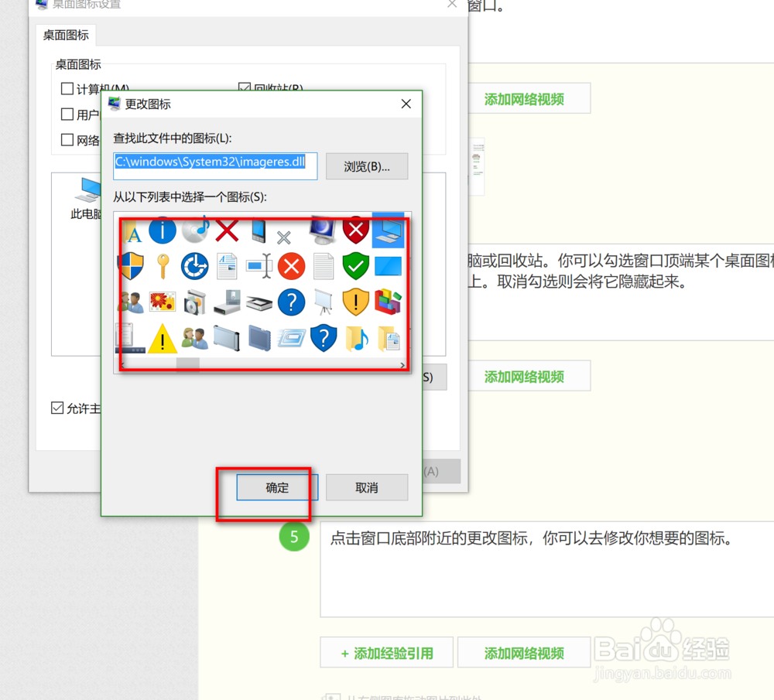774x700 pixels.
Task: Open the 浏览(B) file browser
Action: tap(367, 166)
